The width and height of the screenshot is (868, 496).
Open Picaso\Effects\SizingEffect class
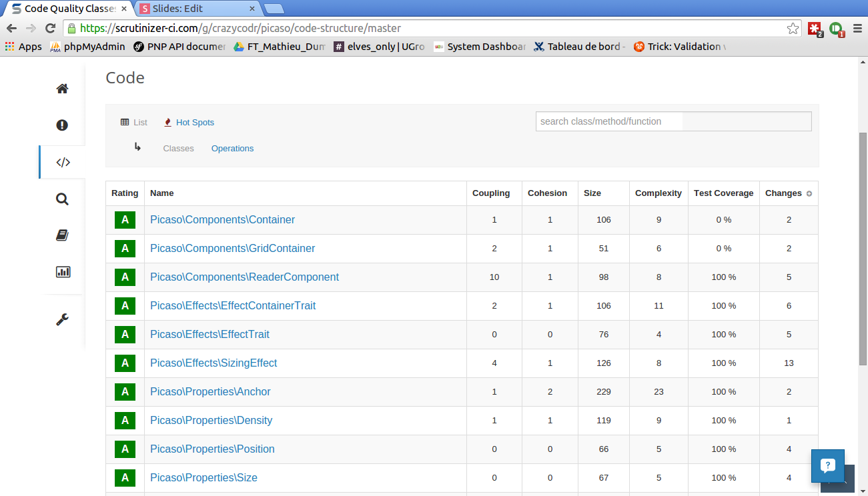213,363
